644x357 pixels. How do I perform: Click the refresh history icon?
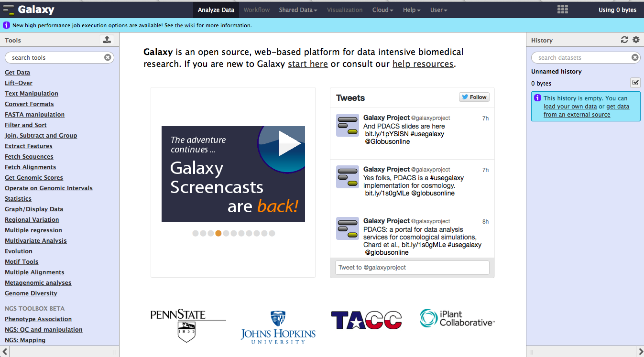tap(624, 40)
